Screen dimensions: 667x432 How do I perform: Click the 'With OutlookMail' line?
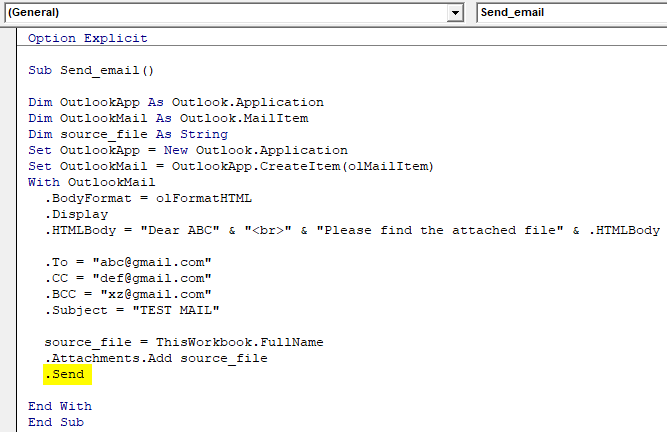click(91, 182)
